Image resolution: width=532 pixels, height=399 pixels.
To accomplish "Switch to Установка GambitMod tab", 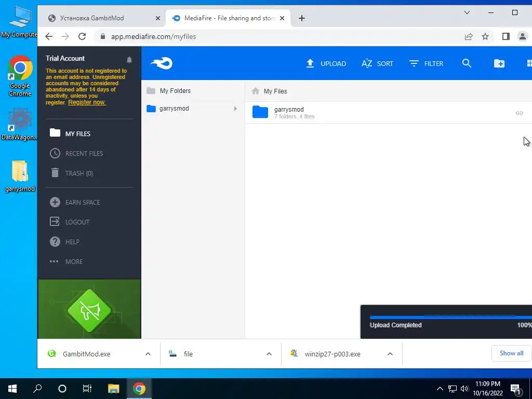I will [x=92, y=18].
